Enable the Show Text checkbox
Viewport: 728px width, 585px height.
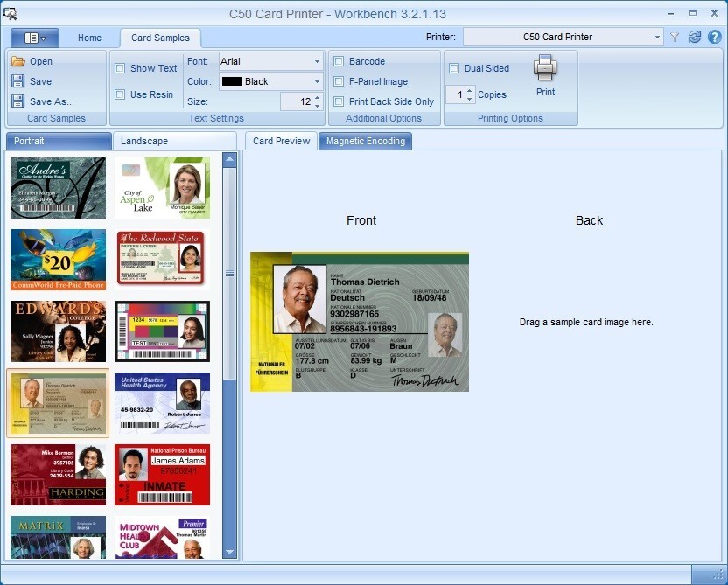point(121,68)
